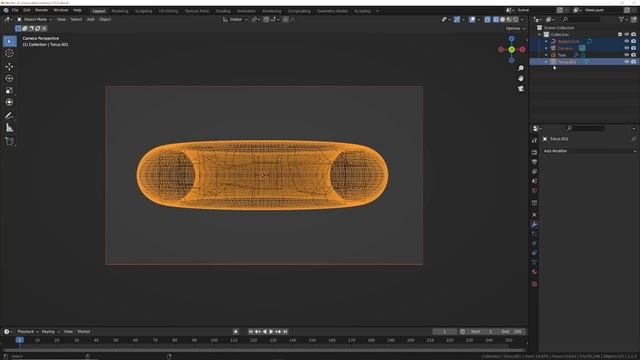Open the viewport Add menu

click(91, 19)
